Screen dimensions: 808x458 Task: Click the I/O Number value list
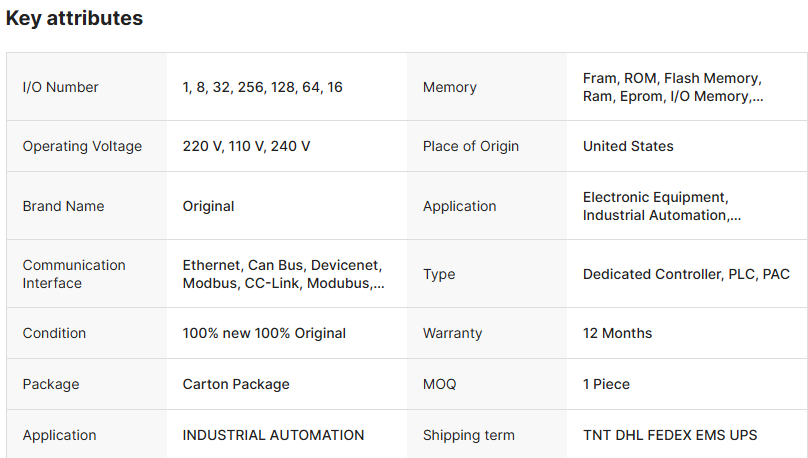[x=262, y=87]
